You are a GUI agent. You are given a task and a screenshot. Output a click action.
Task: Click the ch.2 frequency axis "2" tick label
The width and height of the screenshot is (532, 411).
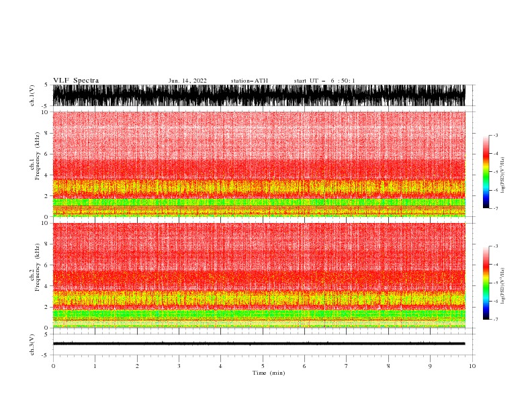point(46,307)
